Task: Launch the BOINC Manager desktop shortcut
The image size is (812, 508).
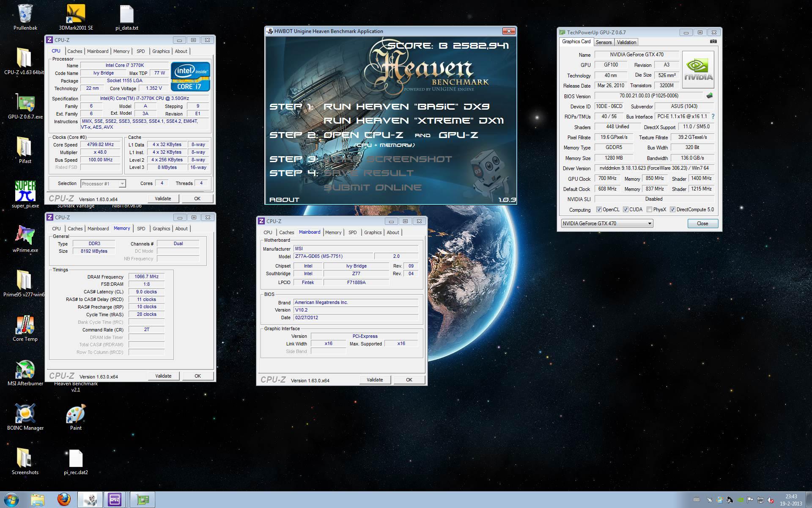Action: point(25,417)
